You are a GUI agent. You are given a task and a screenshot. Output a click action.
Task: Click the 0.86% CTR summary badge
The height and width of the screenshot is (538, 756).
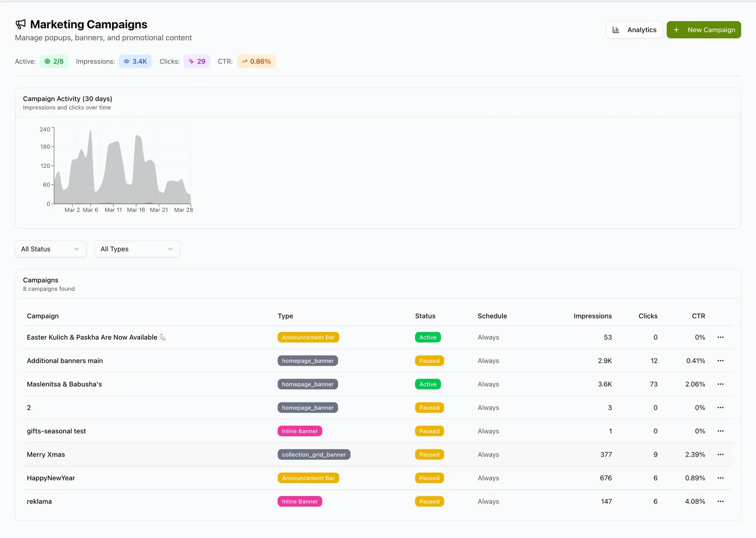pyautogui.click(x=256, y=61)
